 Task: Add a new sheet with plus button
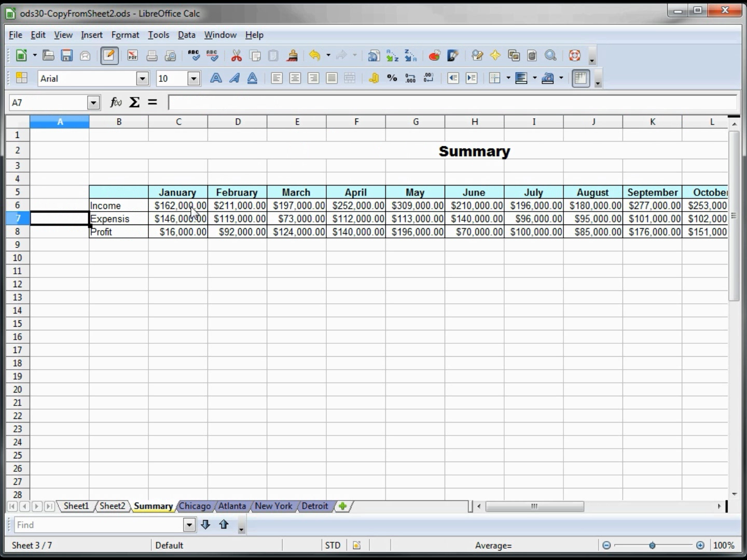click(342, 506)
